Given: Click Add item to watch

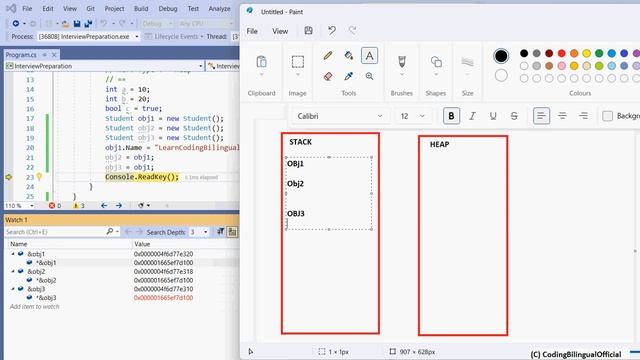Looking at the screenshot, I should point(35,307).
